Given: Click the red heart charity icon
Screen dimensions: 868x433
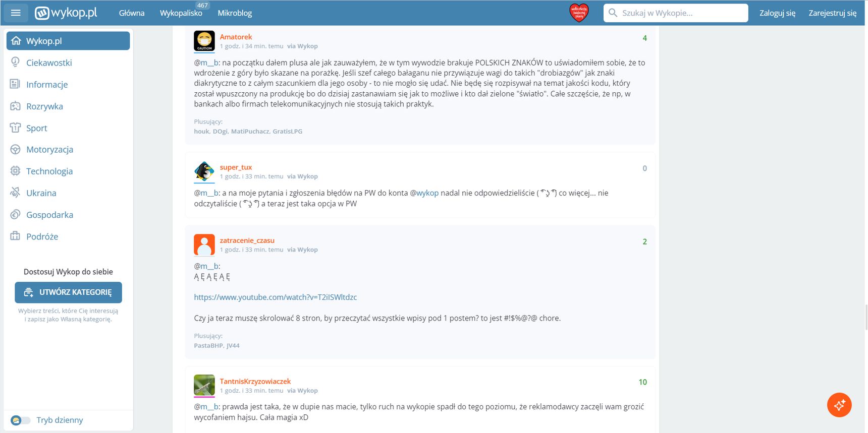Looking at the screenshot, I should [579, 13].
